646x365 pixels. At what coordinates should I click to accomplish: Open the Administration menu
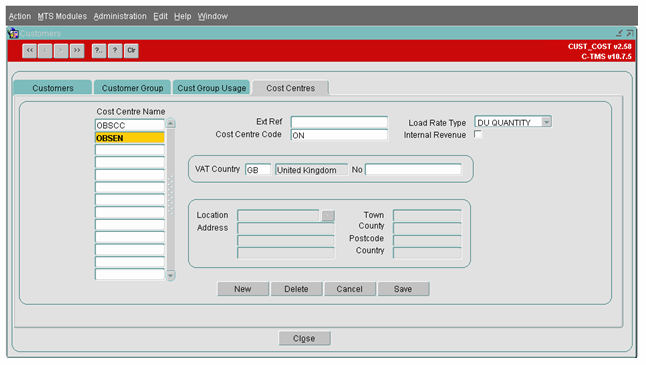point(120,16)
